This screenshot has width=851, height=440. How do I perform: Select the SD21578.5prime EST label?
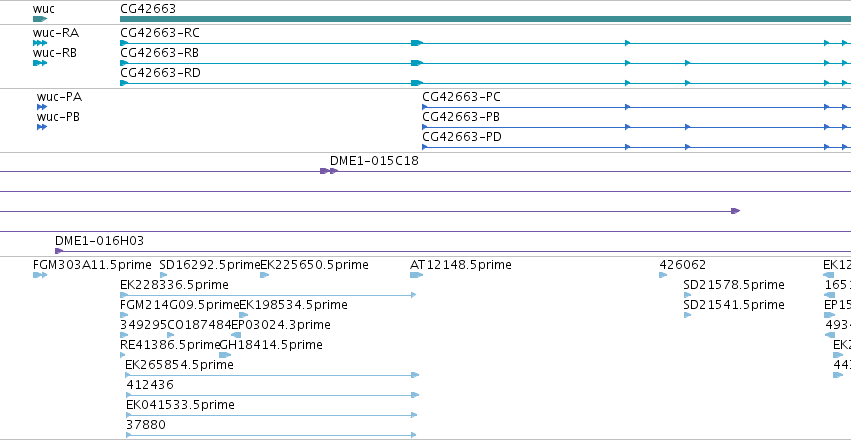pos(734,285)
